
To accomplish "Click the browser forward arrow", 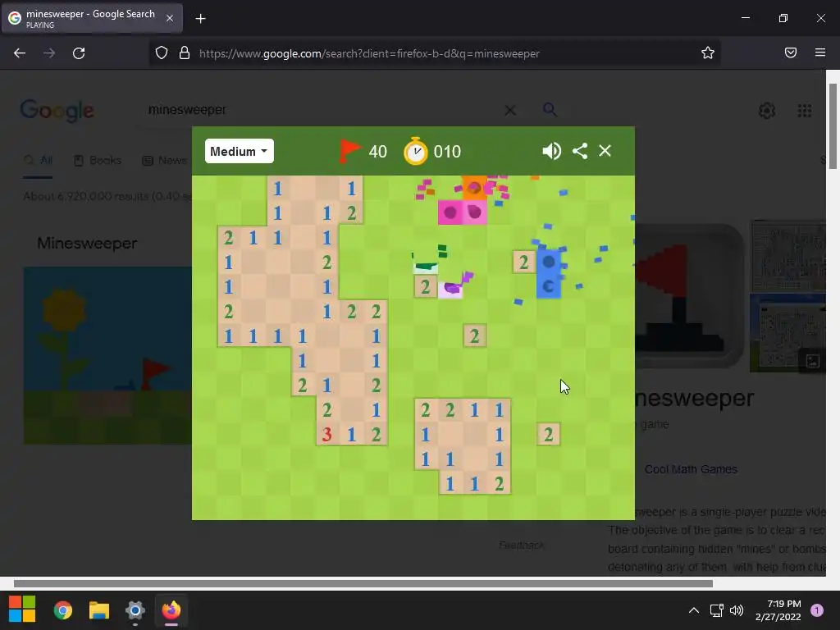I will (x=49, y=53).
